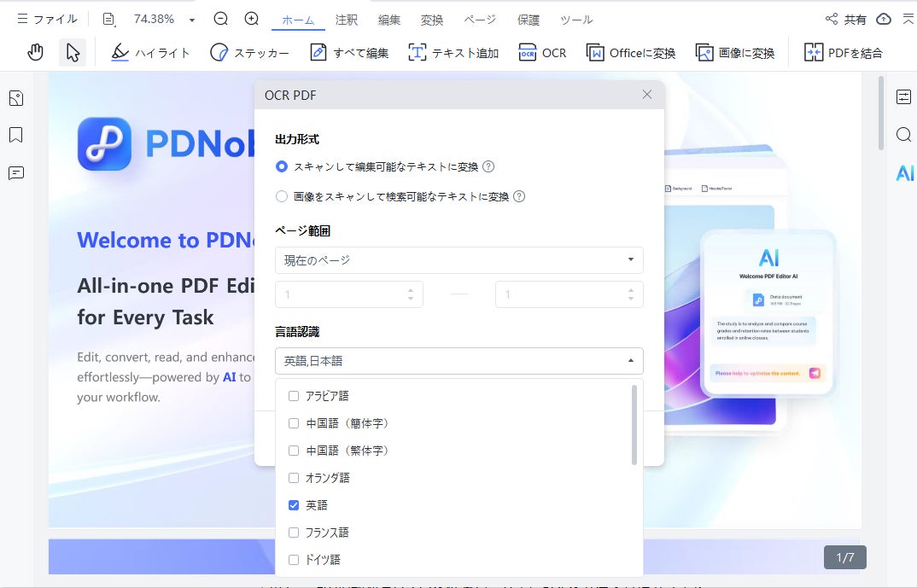917x588 pixels.
Task: Check Chinese Traditional (繁体字) checkbox
Action: click(294, 451)
